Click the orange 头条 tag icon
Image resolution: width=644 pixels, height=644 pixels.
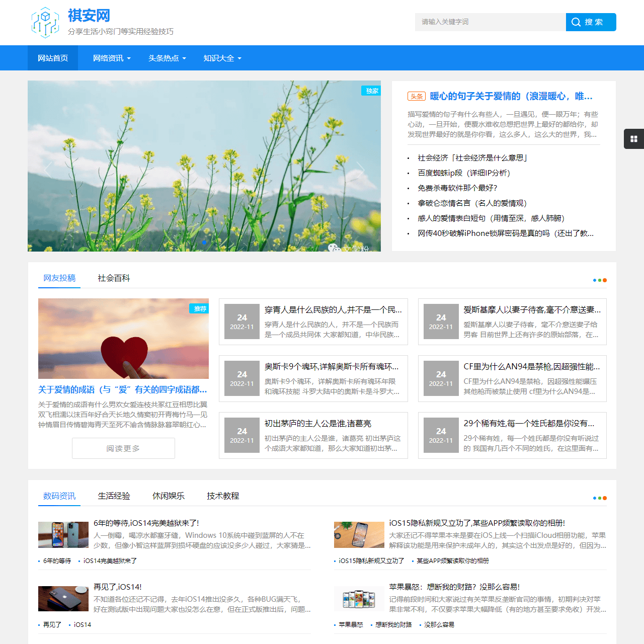(416, 96)
